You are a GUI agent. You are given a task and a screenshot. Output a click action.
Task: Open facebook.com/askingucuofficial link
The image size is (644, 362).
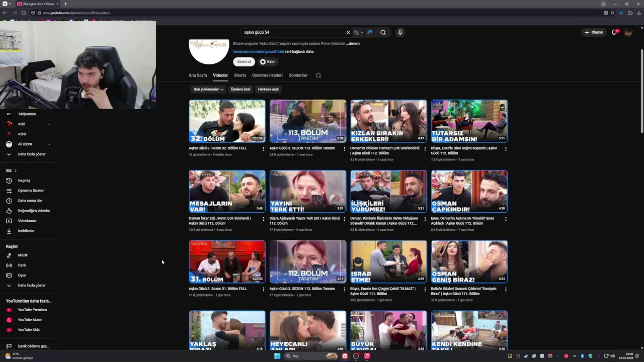(x=258, y=51)
